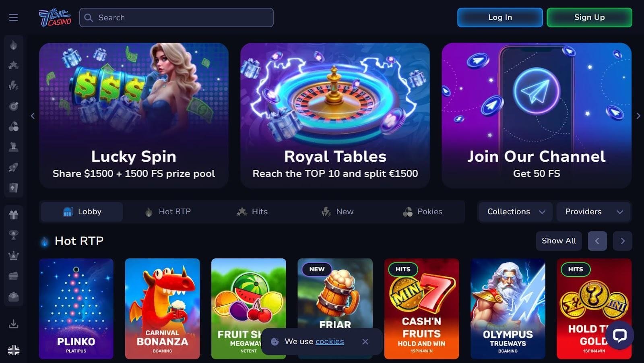Screen dimensions: 644x363
Task: Click the rocket icon in sidebar
Action: click(x=14, y=167)
